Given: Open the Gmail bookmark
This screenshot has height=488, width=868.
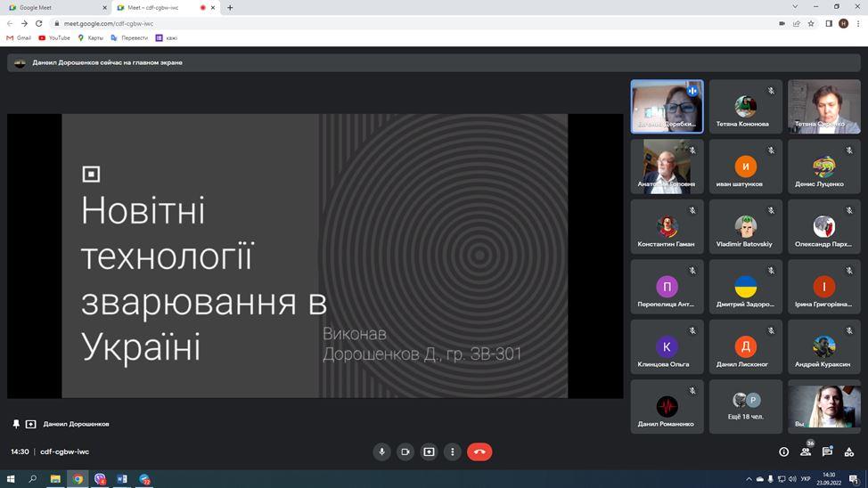Looking at the screenshot, I should coord(18,37).
